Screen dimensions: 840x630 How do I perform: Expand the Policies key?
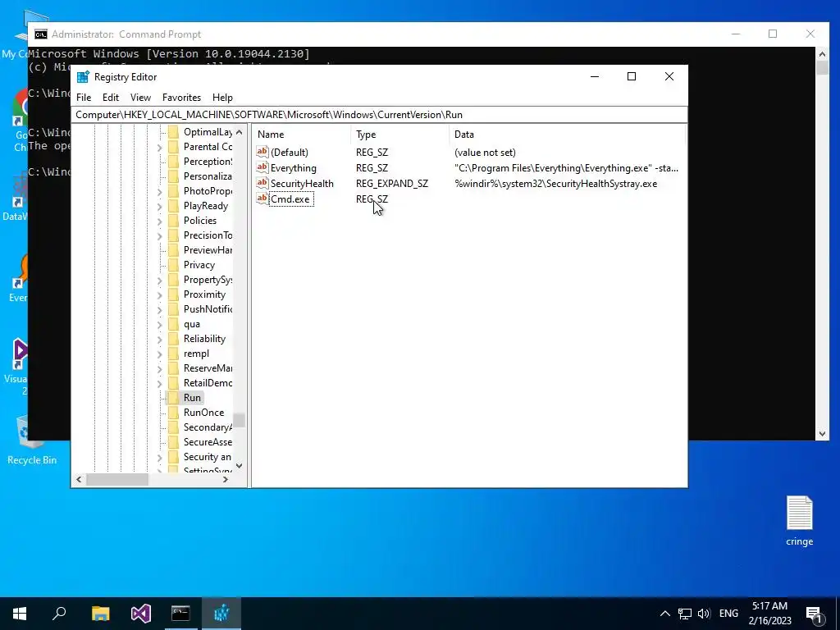click(x=160, y=221)
